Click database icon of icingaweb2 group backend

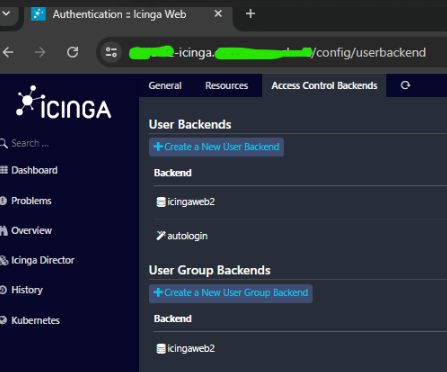pos(161,349)
